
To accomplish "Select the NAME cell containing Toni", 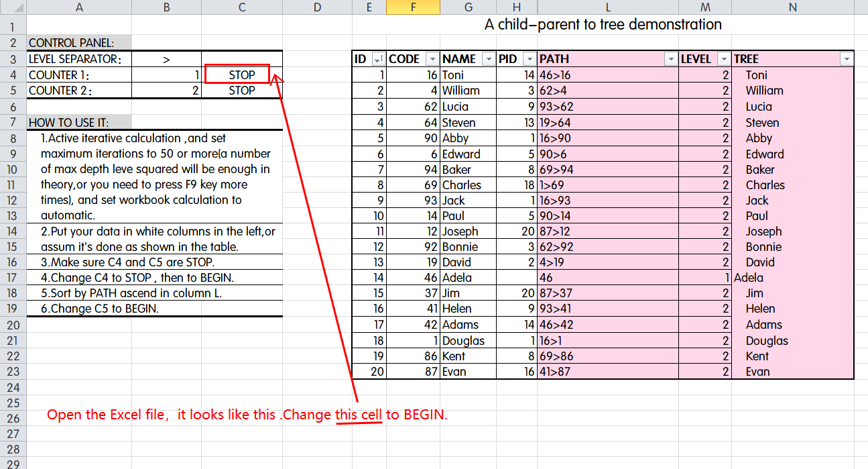I will [467, 74].
